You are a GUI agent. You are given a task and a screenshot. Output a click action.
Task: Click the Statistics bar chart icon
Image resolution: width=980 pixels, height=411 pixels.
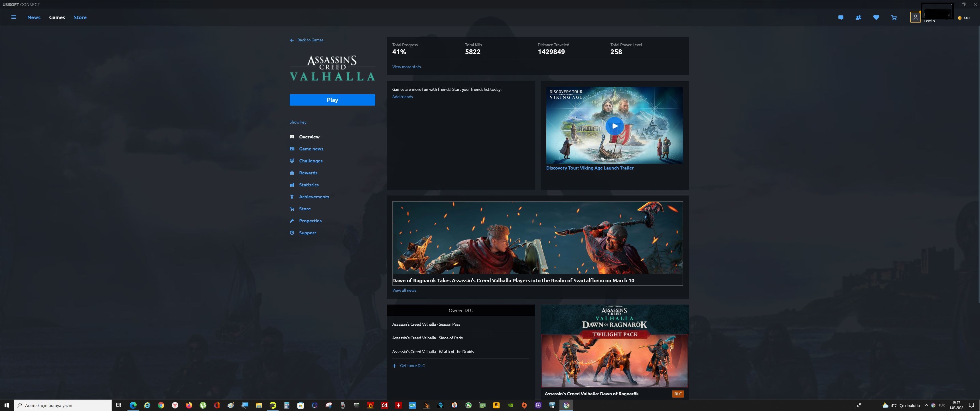point(292,185)
